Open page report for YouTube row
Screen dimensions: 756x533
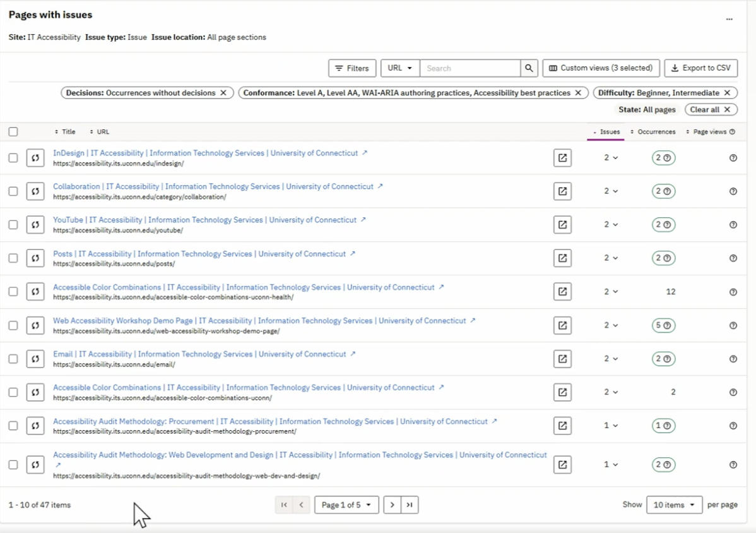pyautogui.click(x=562, y=224)
